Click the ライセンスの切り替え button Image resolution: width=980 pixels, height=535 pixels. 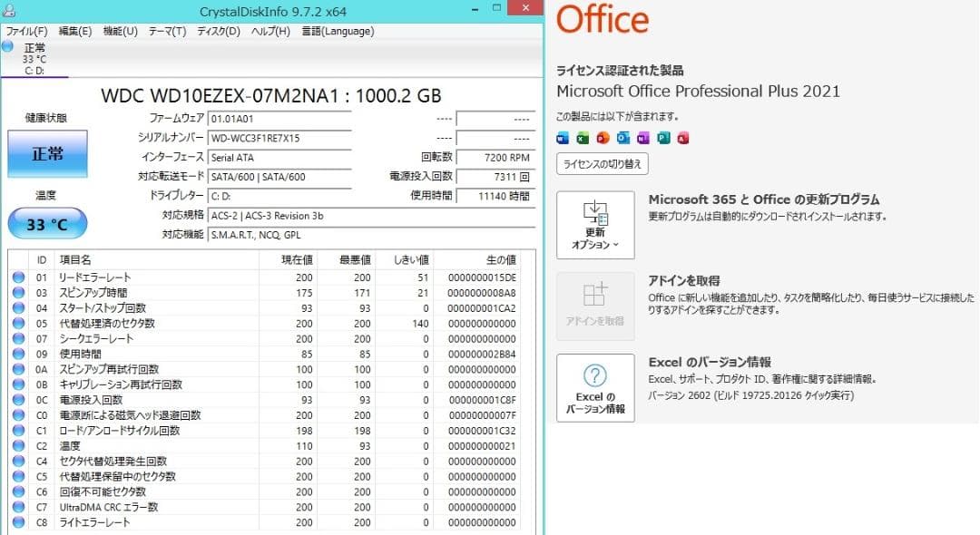602,164
